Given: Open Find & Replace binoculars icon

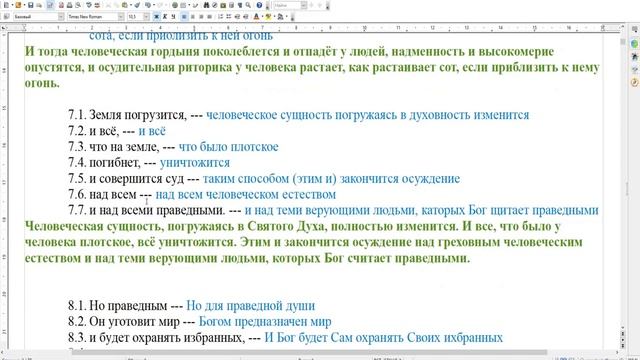Looking at the screenshot, I should pos(206,5).
